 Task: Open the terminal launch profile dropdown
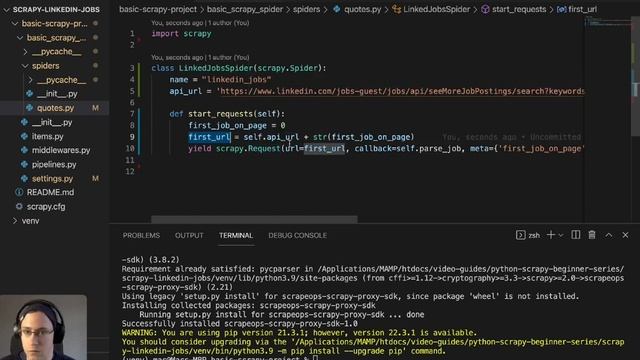[561, 235]
